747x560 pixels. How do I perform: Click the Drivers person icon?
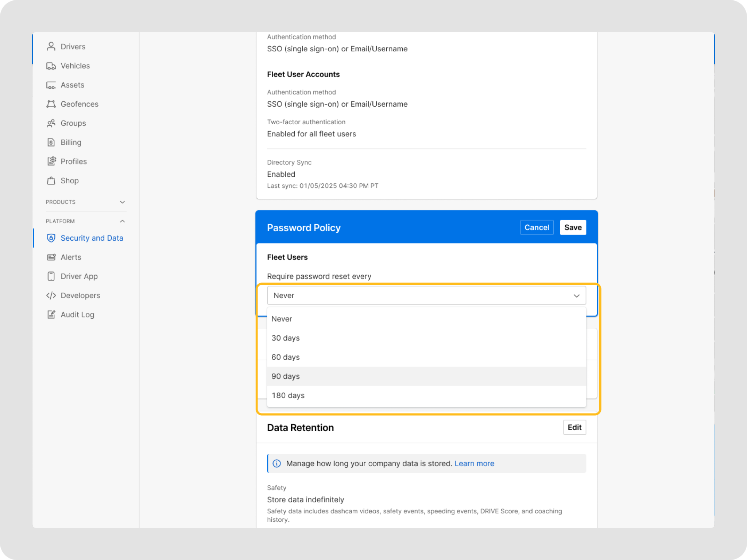pos(51,46)
